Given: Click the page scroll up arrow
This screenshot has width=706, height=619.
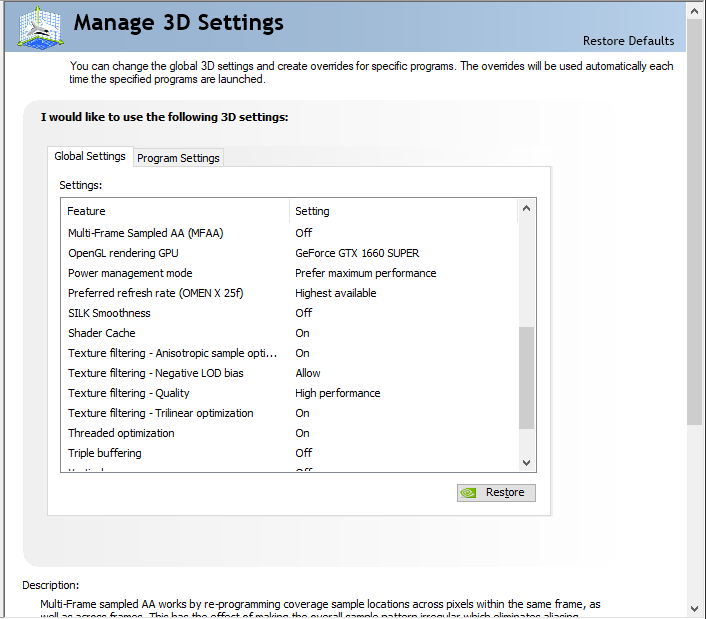Looking at the screenshot, I should pyautogui.click(x=694, y=11).
